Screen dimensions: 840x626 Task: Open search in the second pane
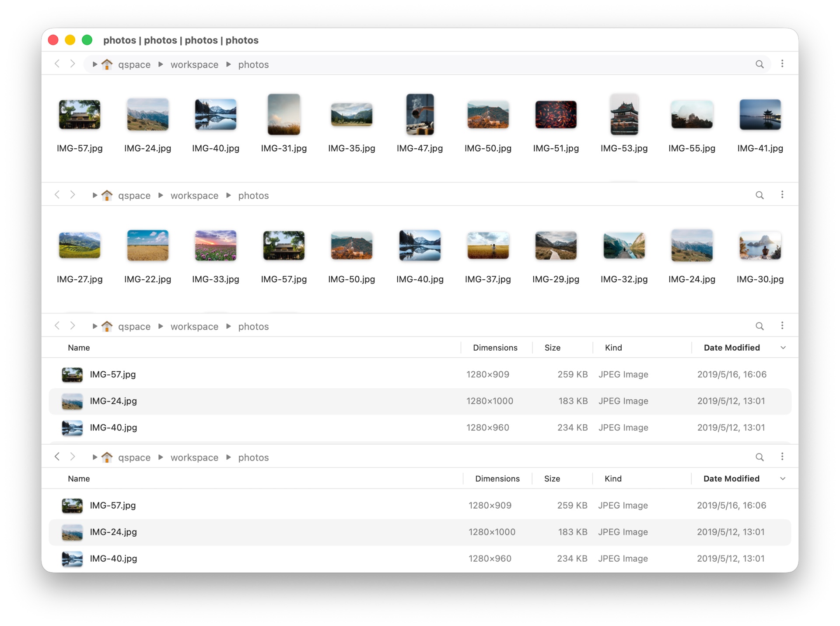pos(760,195)
